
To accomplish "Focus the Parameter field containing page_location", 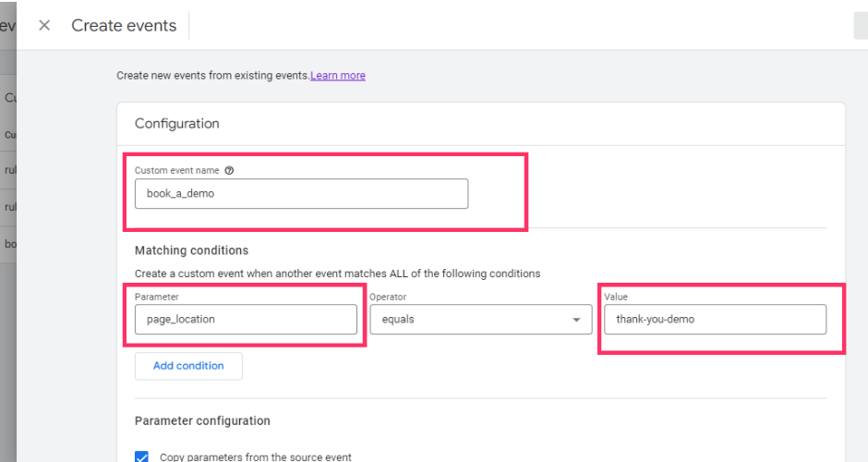I will (x=246, y=320).
